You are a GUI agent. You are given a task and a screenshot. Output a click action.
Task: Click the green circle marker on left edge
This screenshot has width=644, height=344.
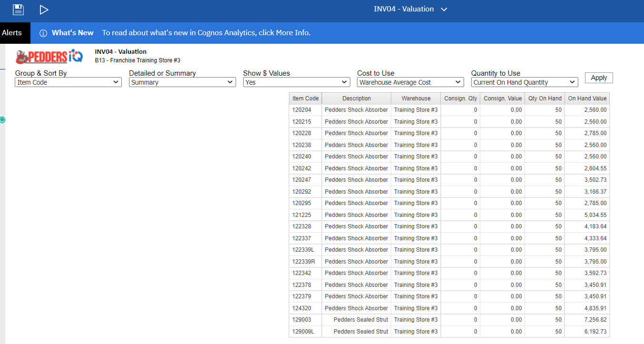[x=2, y=120]
